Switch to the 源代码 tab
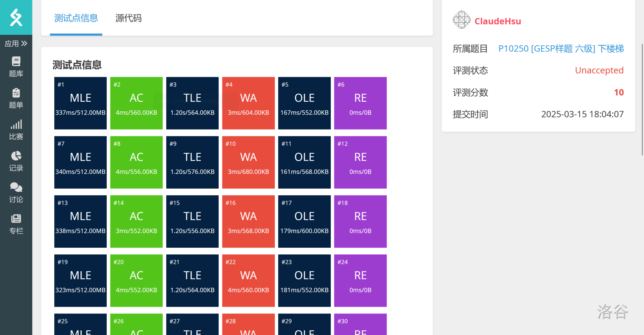644x335 pixels. (128, 18)
